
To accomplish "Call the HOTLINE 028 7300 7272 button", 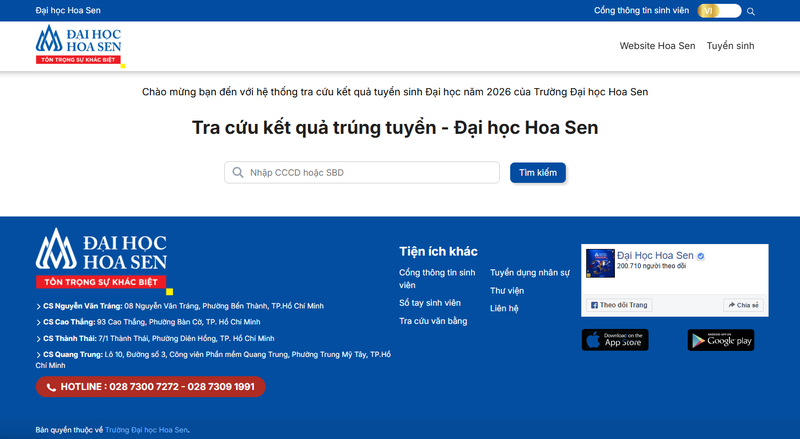I will click(x=151, y=387).
